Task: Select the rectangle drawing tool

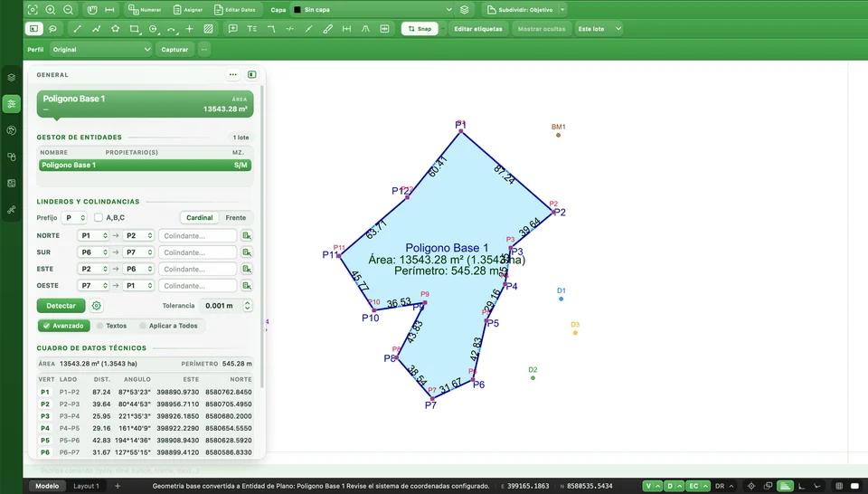Action: (x=134, y=29)
